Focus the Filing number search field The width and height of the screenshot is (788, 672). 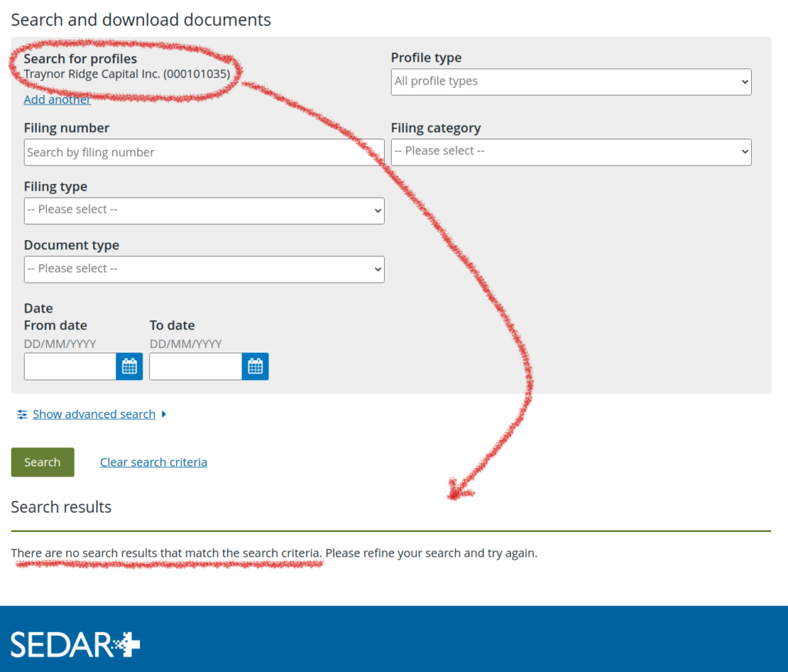pyautogui.click(x=204, y=152)
